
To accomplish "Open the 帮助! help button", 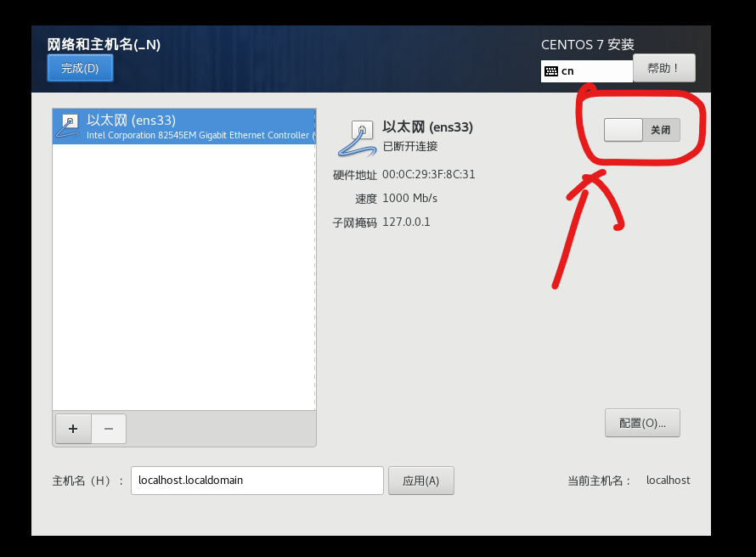I will point(664,68).
